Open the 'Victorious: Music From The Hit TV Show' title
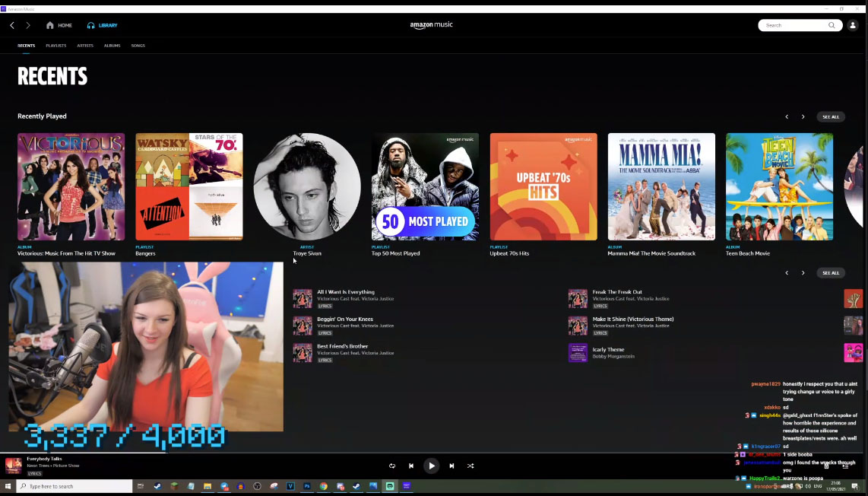 66,253
